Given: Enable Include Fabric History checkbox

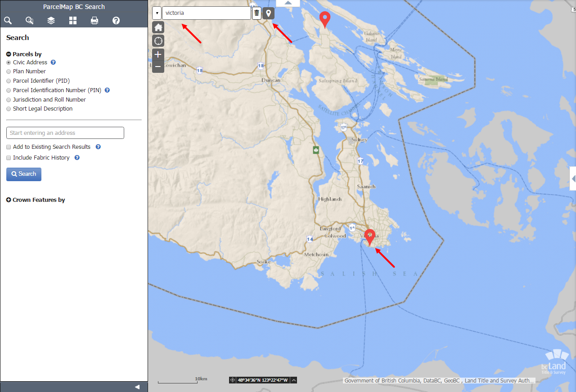Looking at the screenshot, I should 9,158.
